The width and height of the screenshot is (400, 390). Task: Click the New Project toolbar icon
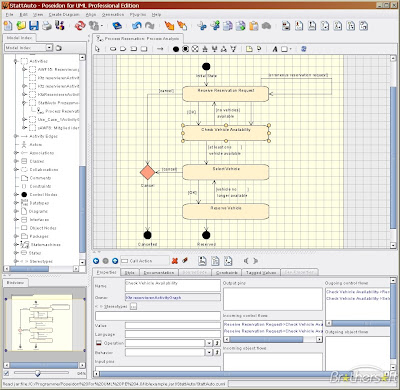click(x=8, y=26)
